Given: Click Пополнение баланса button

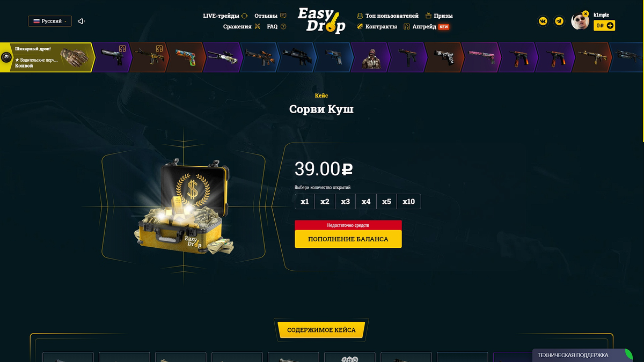Looking at the screenshot, I should tap(348, 239).
